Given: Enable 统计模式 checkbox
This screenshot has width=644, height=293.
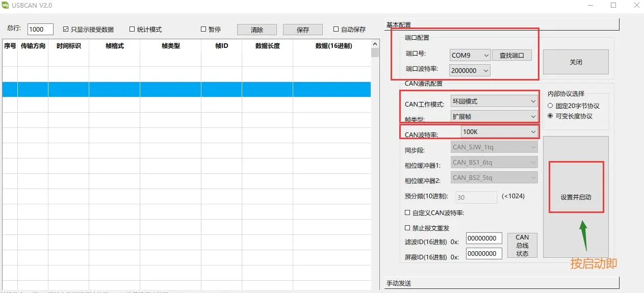Looking at the screenshot, I should point(132,30).
